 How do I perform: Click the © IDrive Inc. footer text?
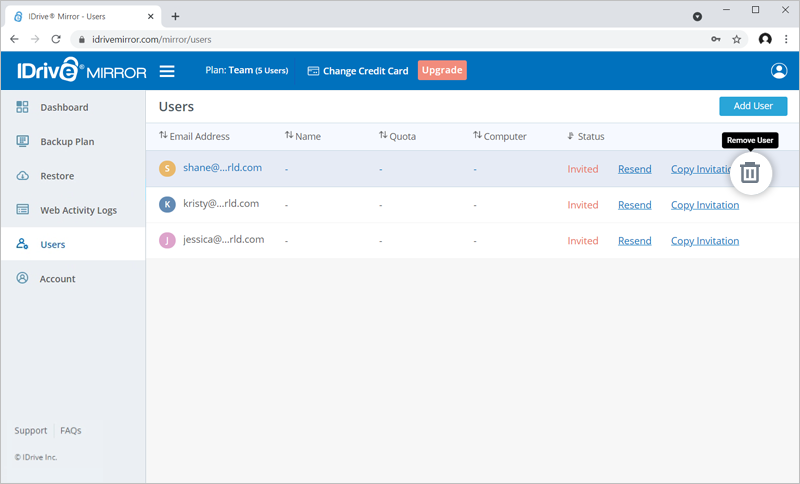pyautogui.click(x=36, y=457)
